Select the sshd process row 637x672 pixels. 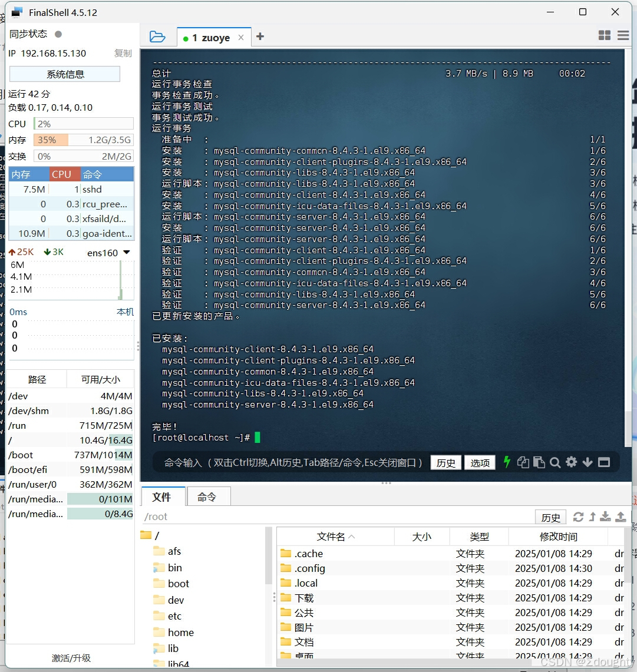click(71, 190)
